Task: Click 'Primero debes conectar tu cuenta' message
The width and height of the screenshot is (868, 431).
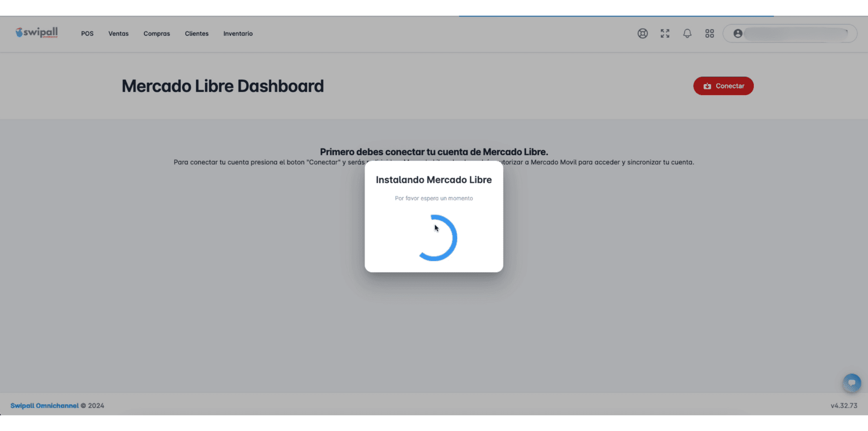Action: click(x=434, y=152)
